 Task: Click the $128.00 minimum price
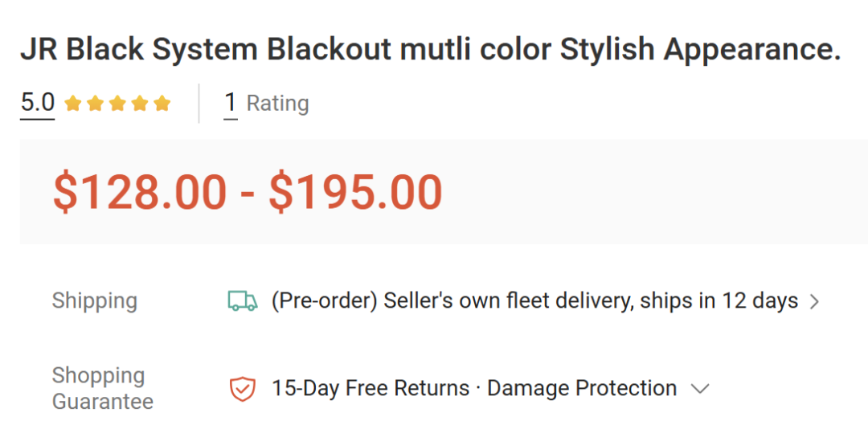click(x=140, y=193)
